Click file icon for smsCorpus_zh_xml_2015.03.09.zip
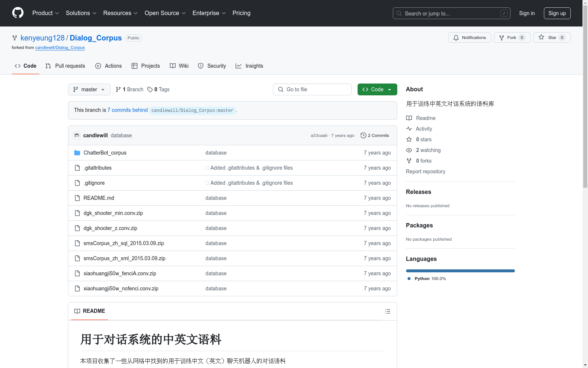 (77, 258)
